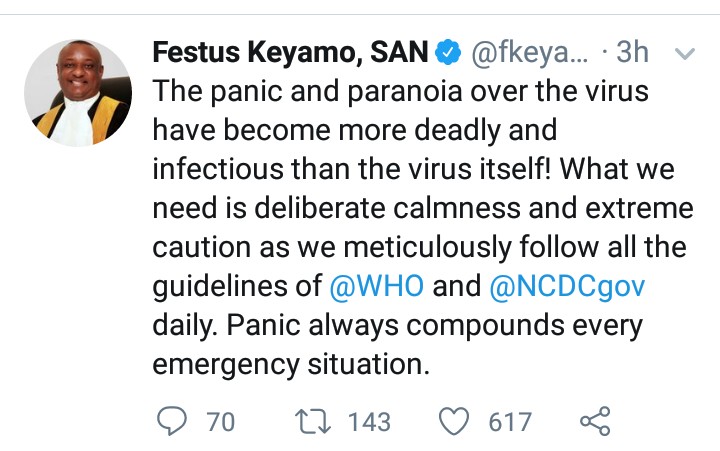Click the text "emergency situation."

(x=290, y=364)
